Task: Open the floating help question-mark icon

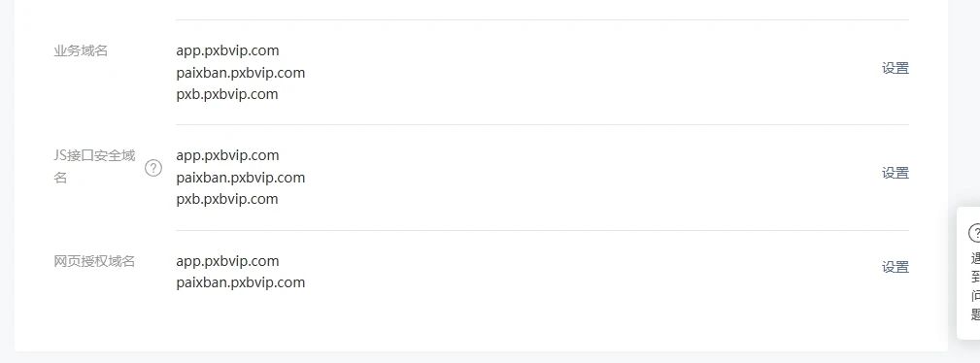Action: click(x=974, y=234)
